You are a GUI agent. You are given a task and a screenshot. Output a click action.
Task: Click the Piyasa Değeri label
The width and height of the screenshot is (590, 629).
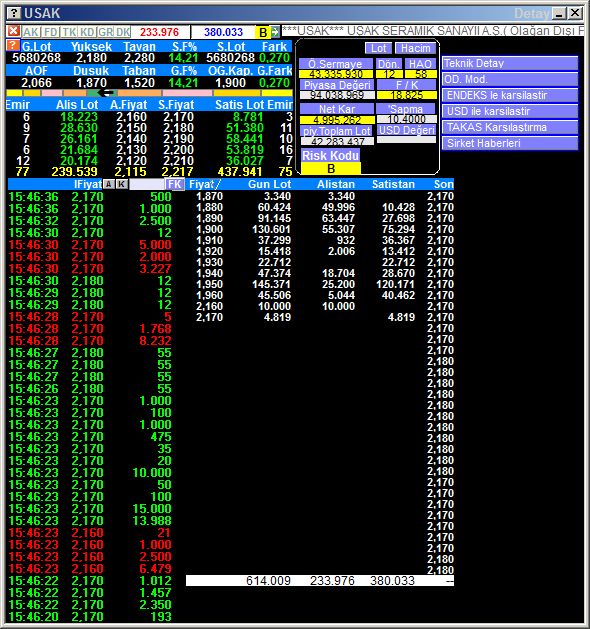[337, 85]
